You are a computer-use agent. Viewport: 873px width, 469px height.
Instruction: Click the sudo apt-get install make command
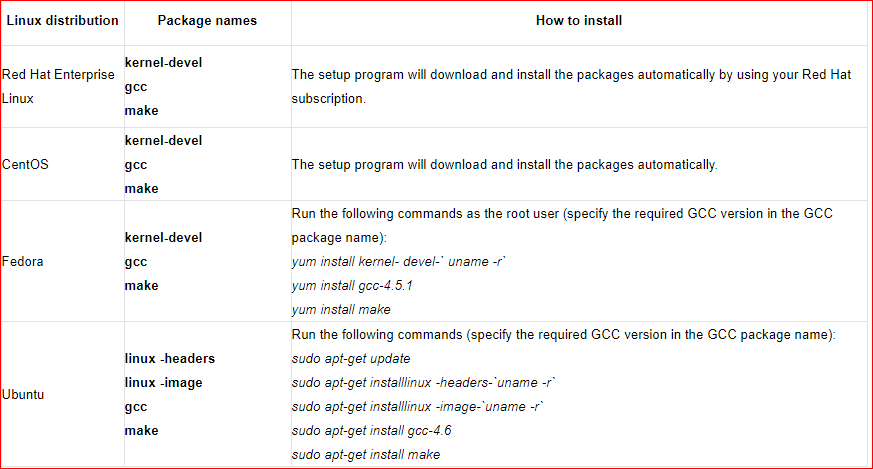tap(366, 455)
